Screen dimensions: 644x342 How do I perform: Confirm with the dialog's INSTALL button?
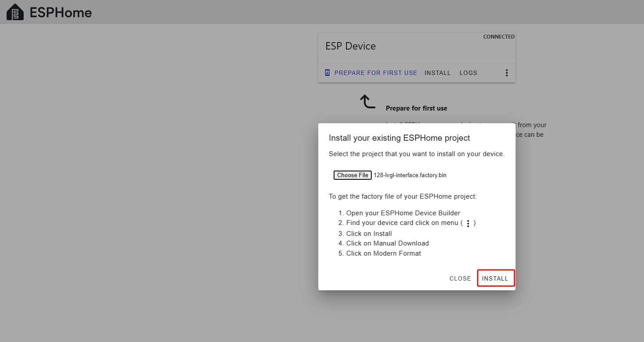coord(495,278)
